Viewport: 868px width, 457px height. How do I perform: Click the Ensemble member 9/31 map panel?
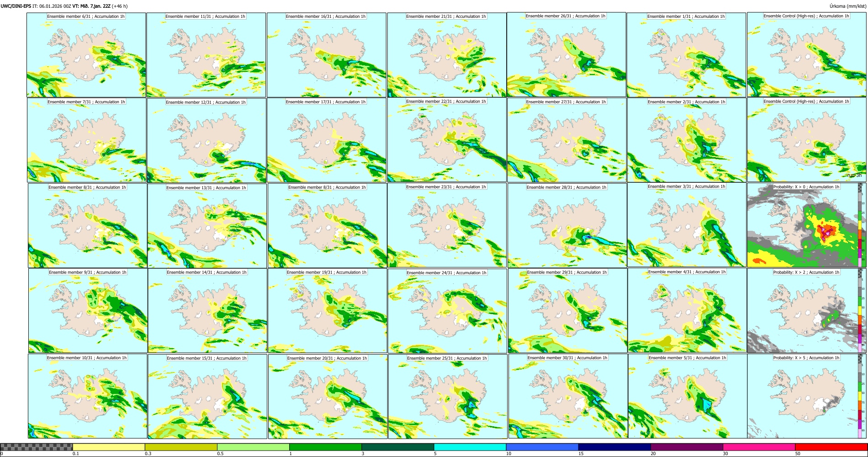(x=88, y=311)
